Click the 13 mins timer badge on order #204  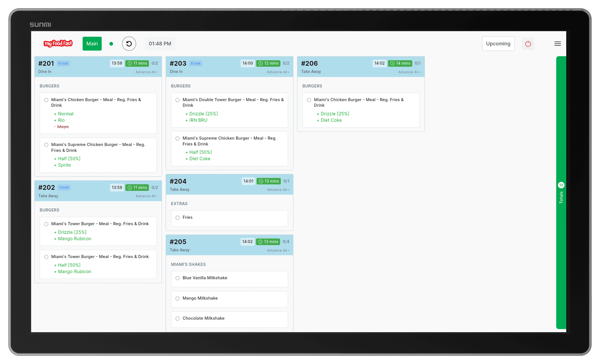(269, 181)
